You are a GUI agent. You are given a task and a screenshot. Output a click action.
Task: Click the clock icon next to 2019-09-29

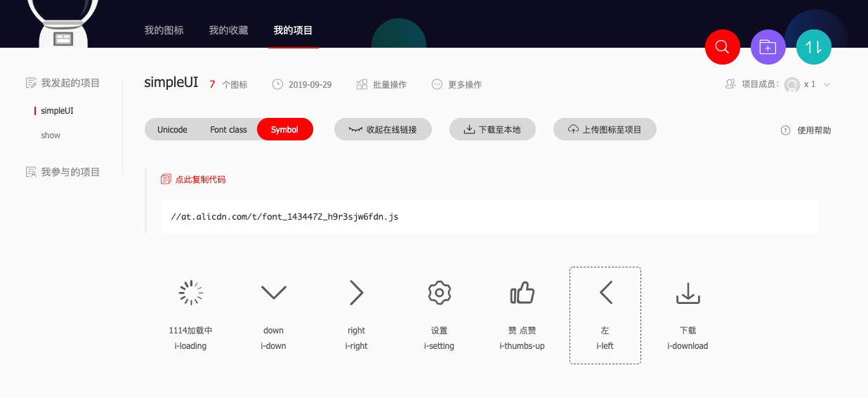[277, 84]
